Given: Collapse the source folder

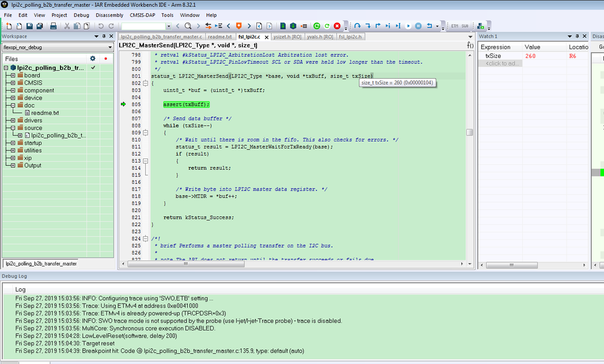Looking at the screenshot, I should 13,128.
